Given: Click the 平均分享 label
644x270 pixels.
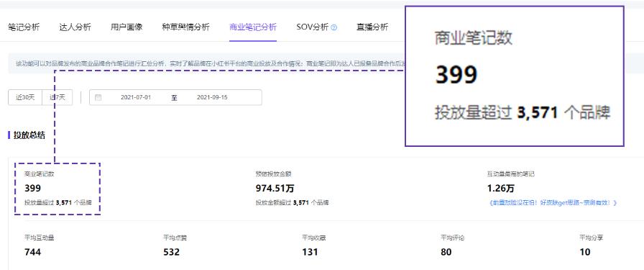Looking at the screenshot, I should [592, 238].
